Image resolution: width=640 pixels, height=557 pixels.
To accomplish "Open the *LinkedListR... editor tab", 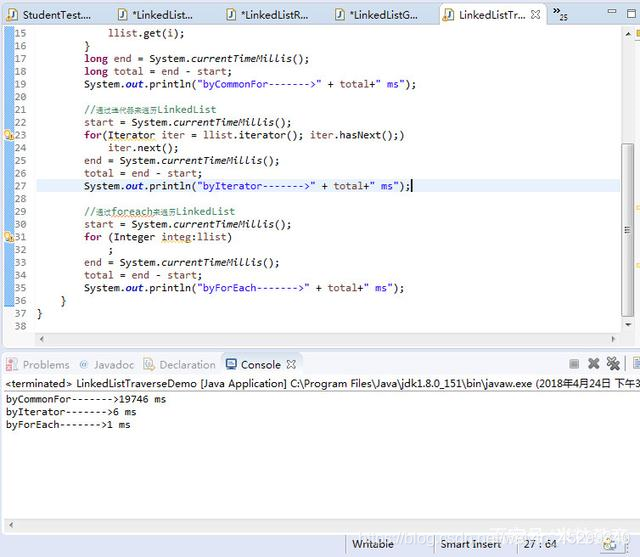I will click(267, 15).
